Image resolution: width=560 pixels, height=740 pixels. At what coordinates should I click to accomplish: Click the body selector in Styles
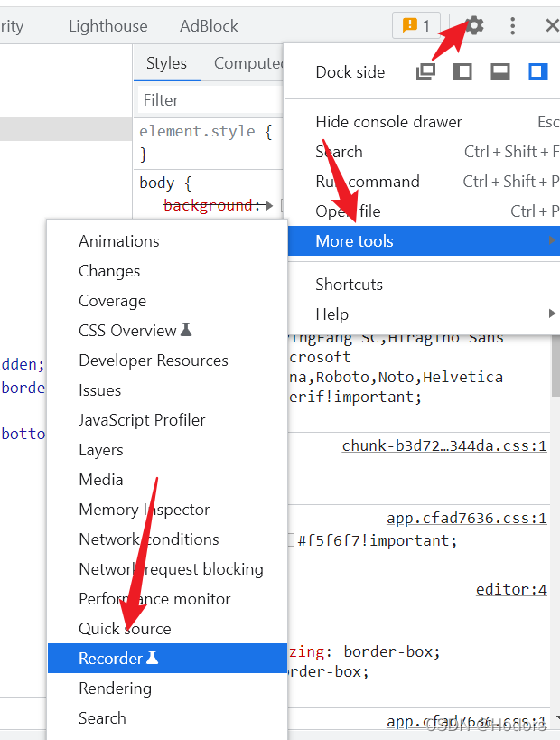156,183
